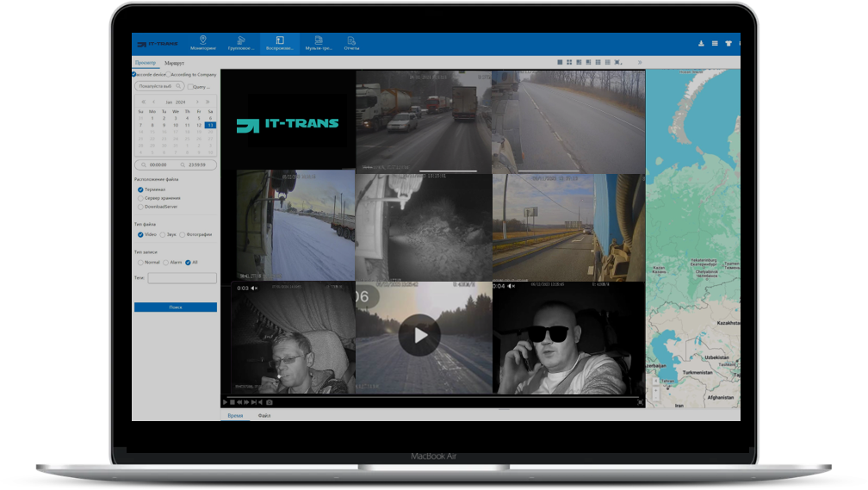Jump to previous year in the calendar
This screenshot has width=868, height=490.
tap(143, 102)
